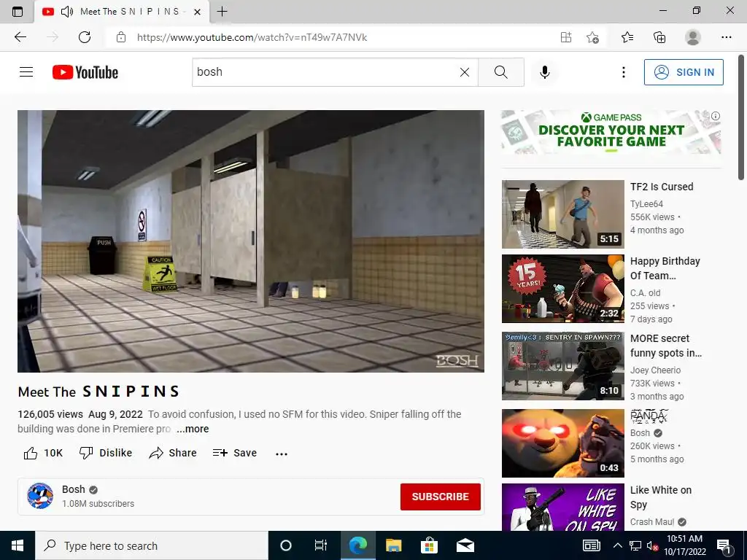Click the magnifier search button
This screenshot has width=747, height=560.
[x=500, y=72]
